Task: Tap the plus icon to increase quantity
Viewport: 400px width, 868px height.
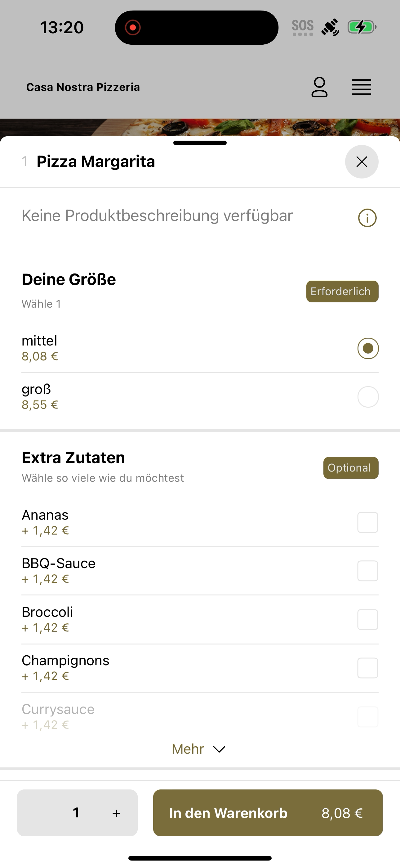Action: pyautogui.click(x=117, y=813)
